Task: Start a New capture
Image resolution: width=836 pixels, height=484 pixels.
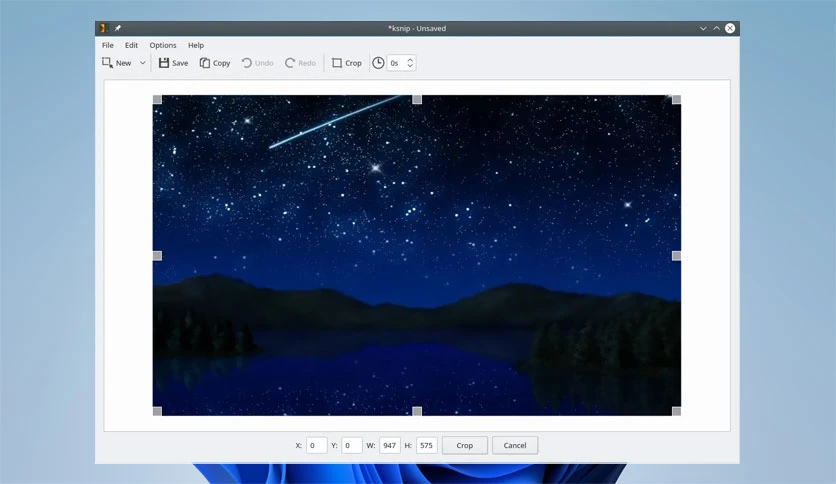Action: pyautogui.click(x=117, y=63)
